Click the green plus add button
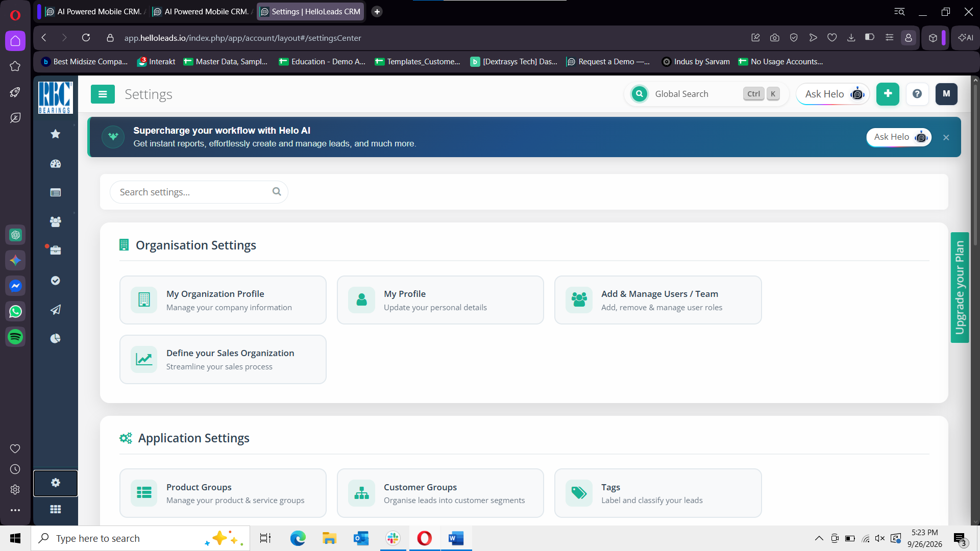The image size is (980, 551). click(x=888, y=94)
